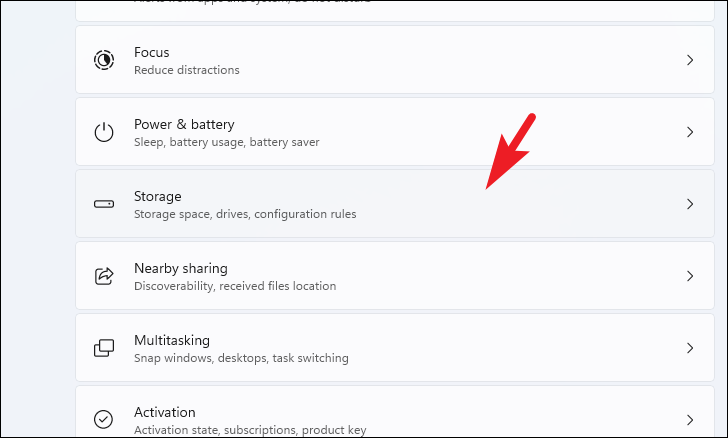Image resolution: width=728 pixels, height=438 pixels.
Task: Select the Nearby sharing title
Action: point(181,268)
